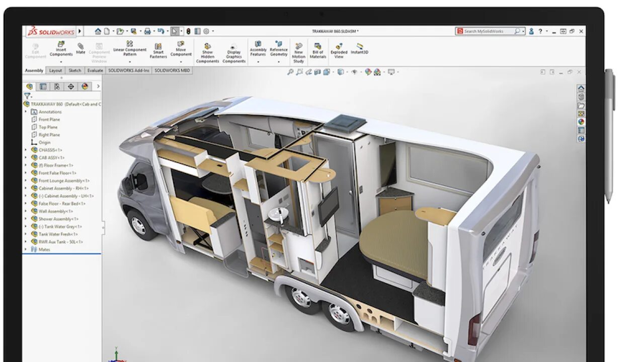Open View Settings monitor icon
The image size is (644, 362).
[391, 72]
